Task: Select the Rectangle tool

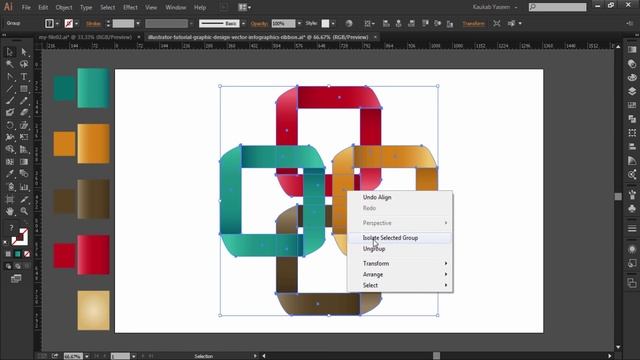Action: [x=24, y=89]
